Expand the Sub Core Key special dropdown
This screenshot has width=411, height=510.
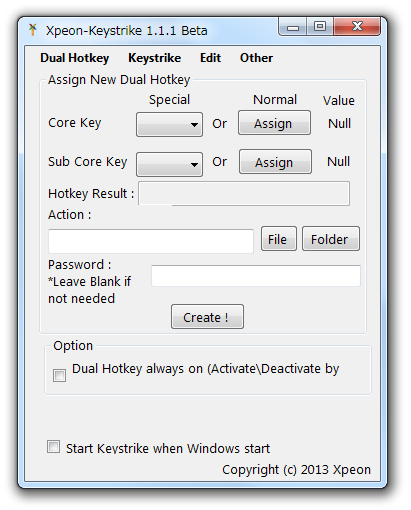[x=169, y=164]
